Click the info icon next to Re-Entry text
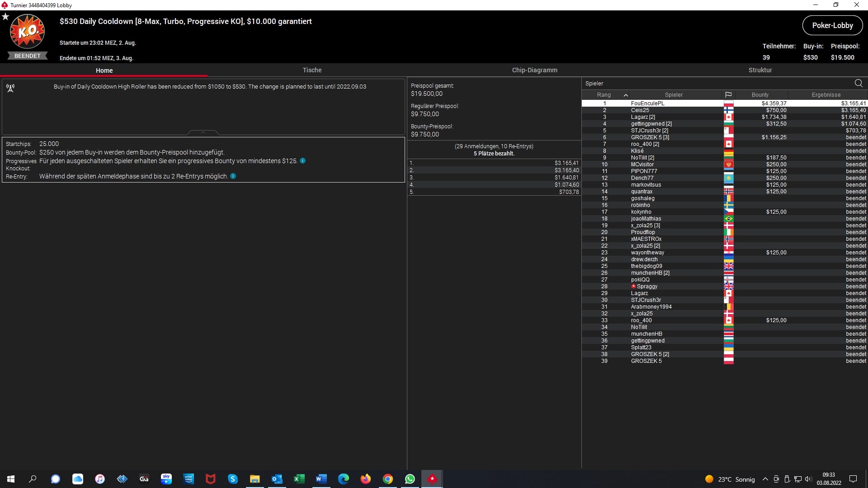 (x=233, y=176)
